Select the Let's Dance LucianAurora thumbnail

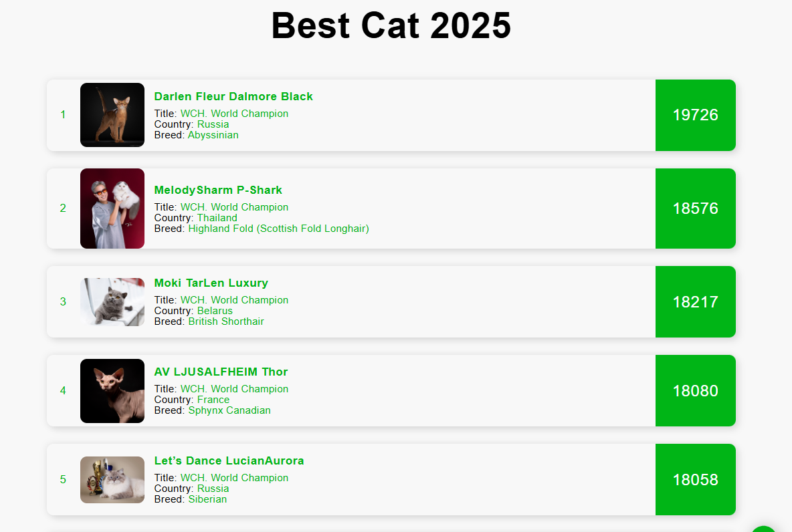pyautogui.click(x=112, y=480)
